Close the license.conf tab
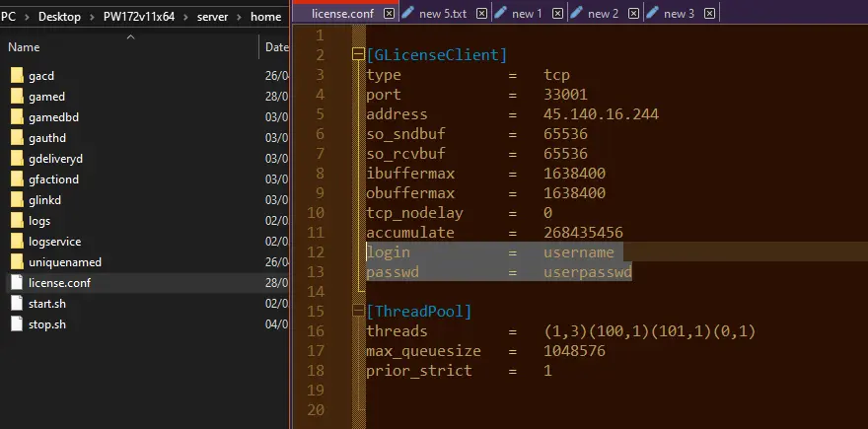868x429 pixels. tap(390, 14)
